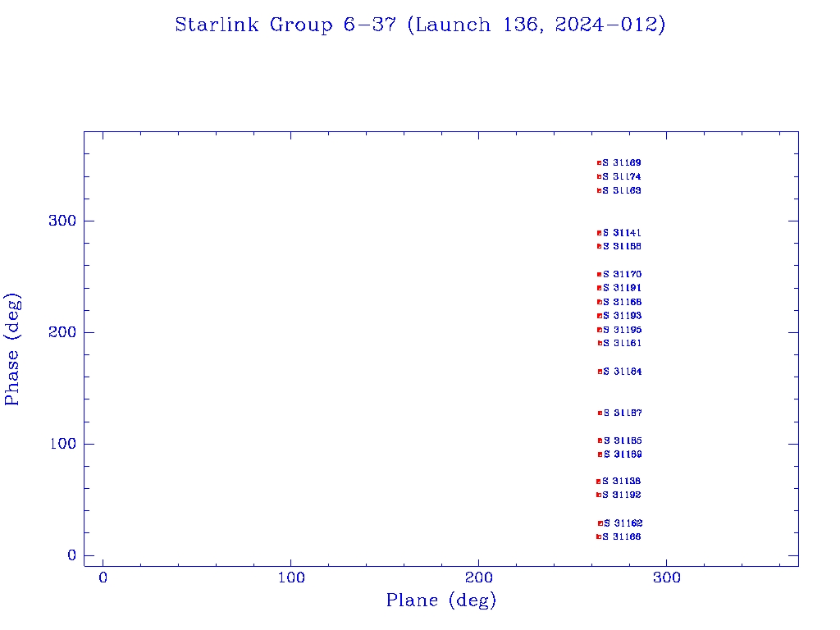Image resolution: width=840 pixels, height=630 pixels.
Task: Select the 300 tick label on Phase axis
Action: pos(62,221)
